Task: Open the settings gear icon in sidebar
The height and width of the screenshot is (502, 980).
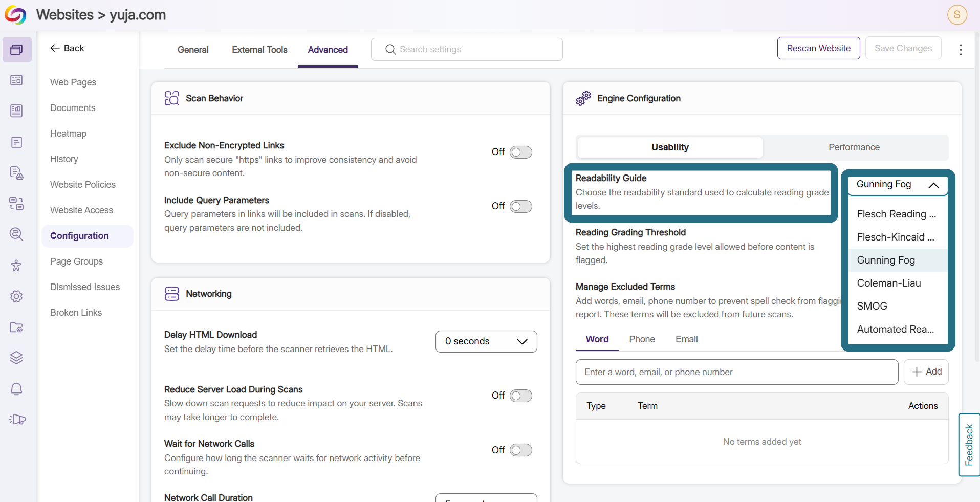Action: tap(17, 296)
